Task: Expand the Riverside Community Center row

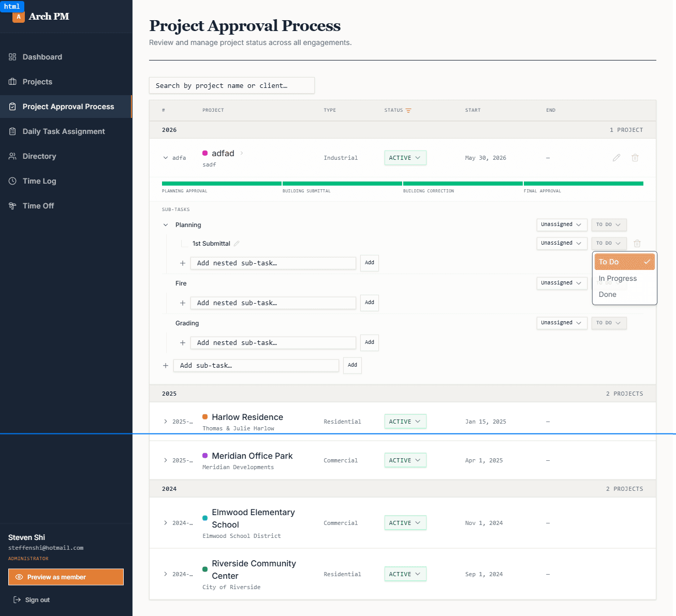Action: 166,574
